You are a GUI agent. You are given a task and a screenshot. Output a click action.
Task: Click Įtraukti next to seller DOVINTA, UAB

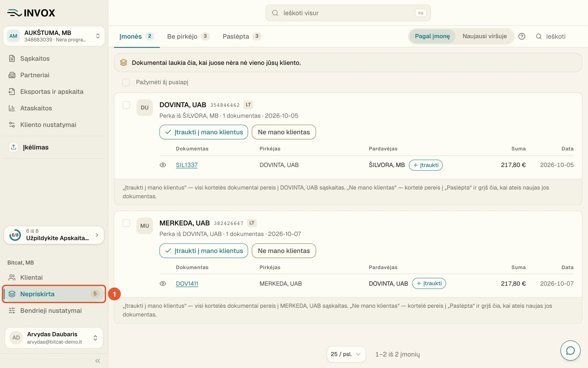429,283
